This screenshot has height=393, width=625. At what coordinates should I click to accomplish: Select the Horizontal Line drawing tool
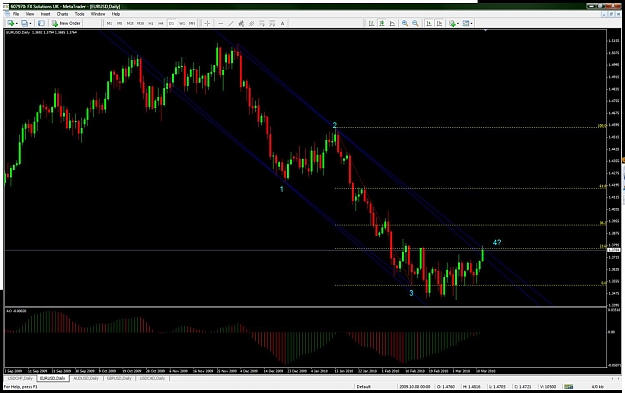pos(220,24)
